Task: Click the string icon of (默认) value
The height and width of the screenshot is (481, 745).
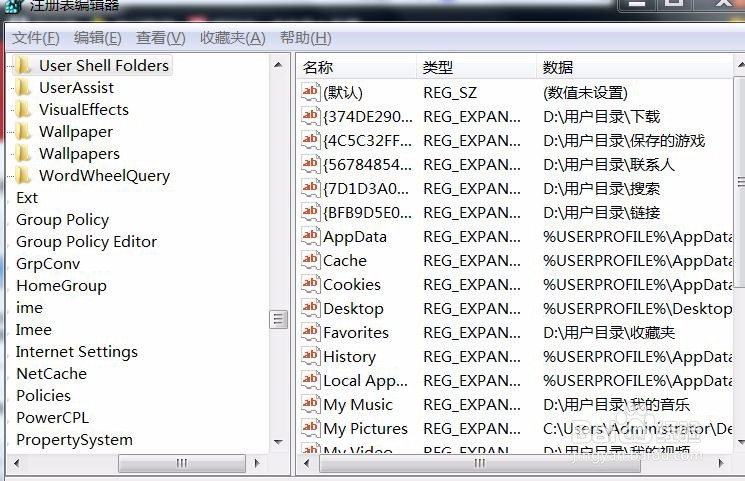Action: click(311, 92)
